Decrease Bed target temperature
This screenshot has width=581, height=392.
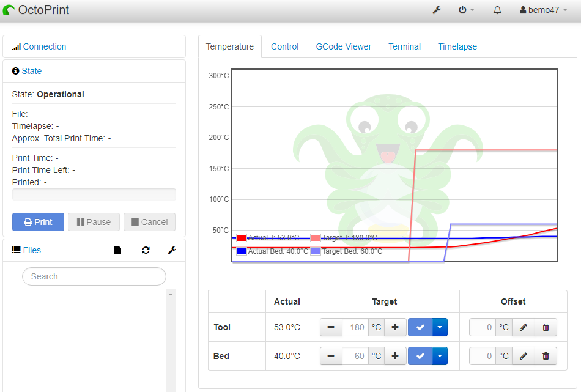click(331, 356)
